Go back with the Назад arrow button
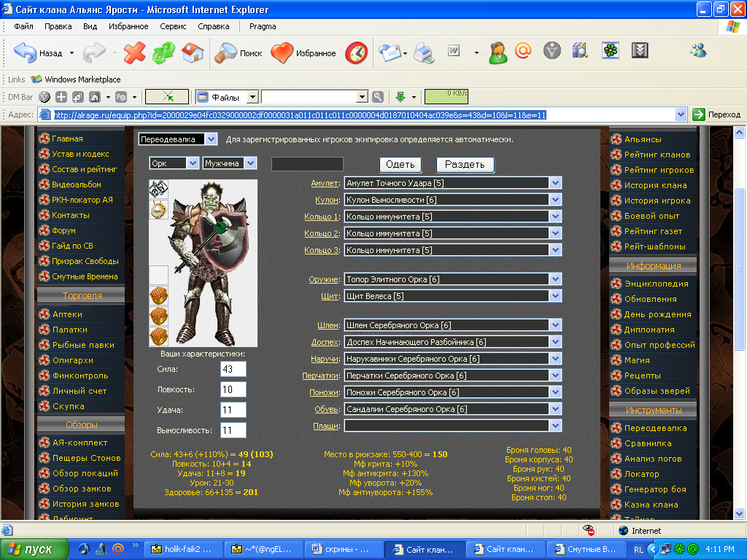Image resolution: width=747 pixels, height=560 pixels. pos(38,52)
